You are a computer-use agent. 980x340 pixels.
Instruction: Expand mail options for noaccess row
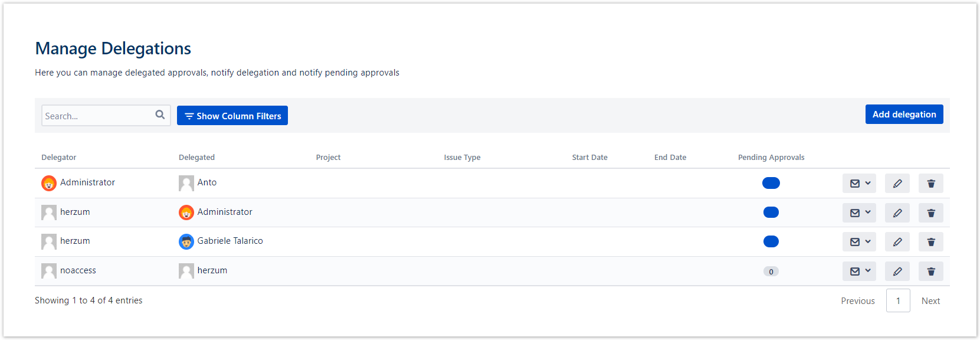(859, 272)
